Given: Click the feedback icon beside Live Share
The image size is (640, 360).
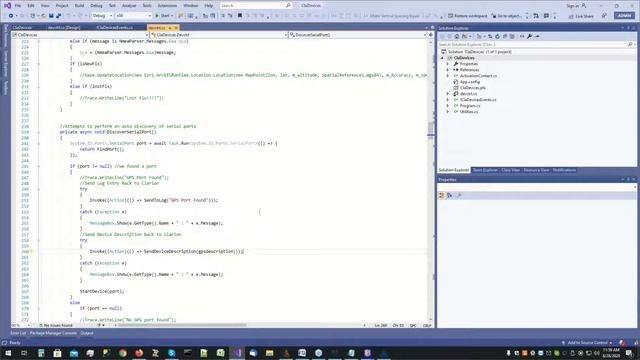Looking at the screenshot, I should (604, 16).
